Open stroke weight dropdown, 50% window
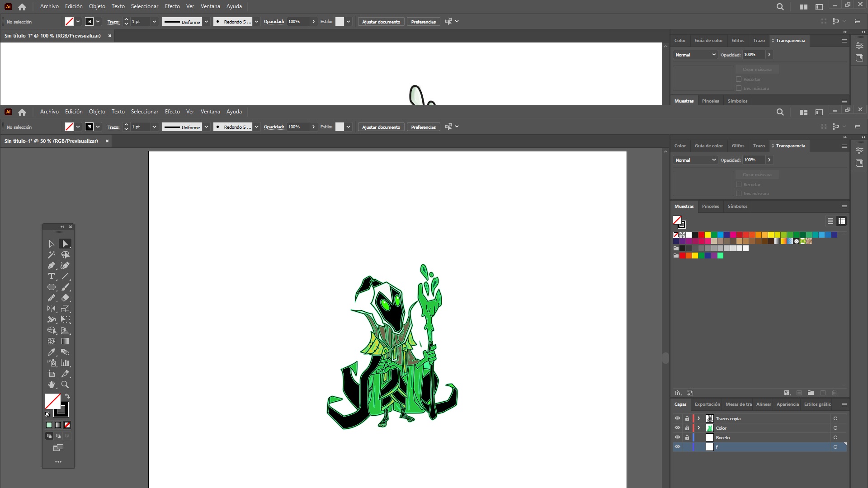 (154, 127)
